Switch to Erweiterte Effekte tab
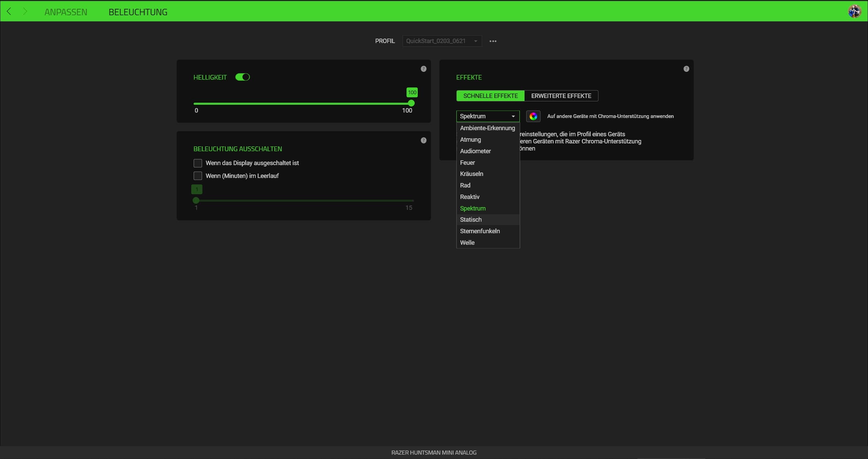This screenshot has height=459, width=868. [561, 96]
